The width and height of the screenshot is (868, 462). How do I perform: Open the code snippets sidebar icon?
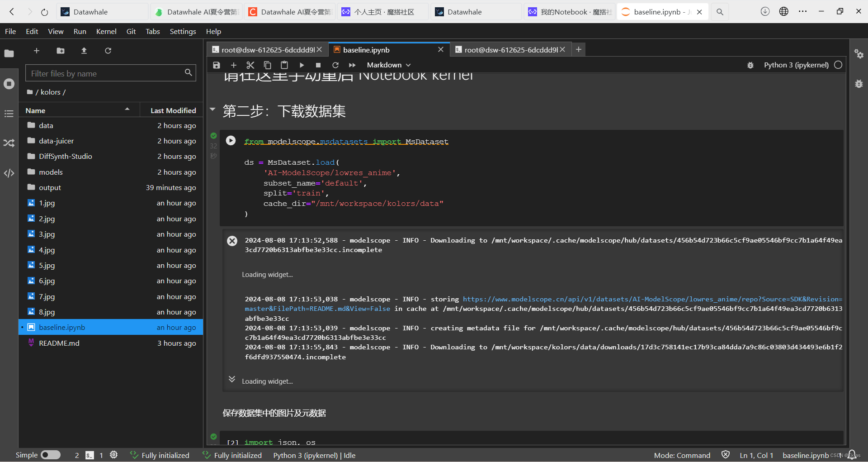[9, 173]
